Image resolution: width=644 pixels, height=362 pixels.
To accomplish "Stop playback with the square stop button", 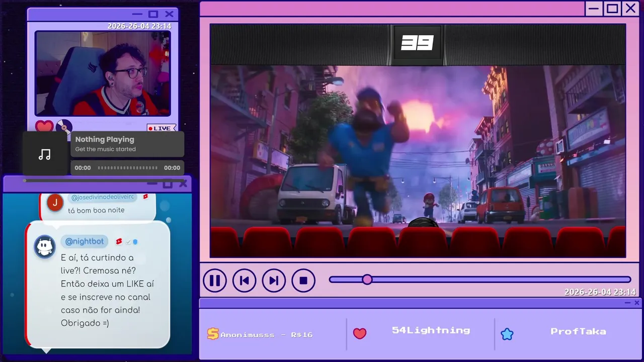I will [x=303, y=281].
